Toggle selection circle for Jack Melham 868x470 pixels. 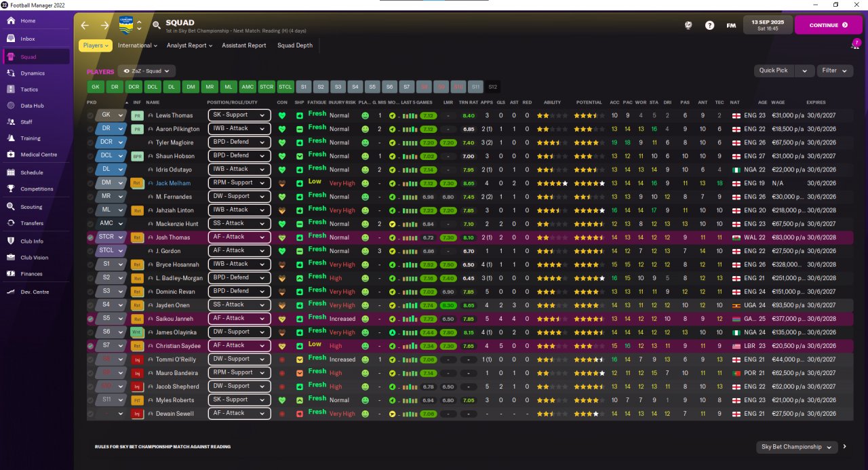(x=91, y=183)
